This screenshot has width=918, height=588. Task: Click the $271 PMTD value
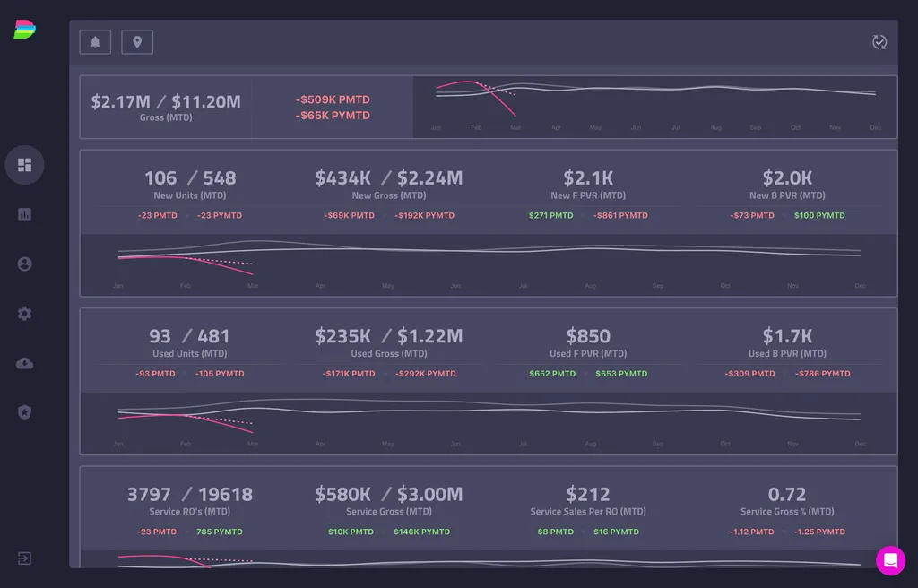tap(551, 215)
